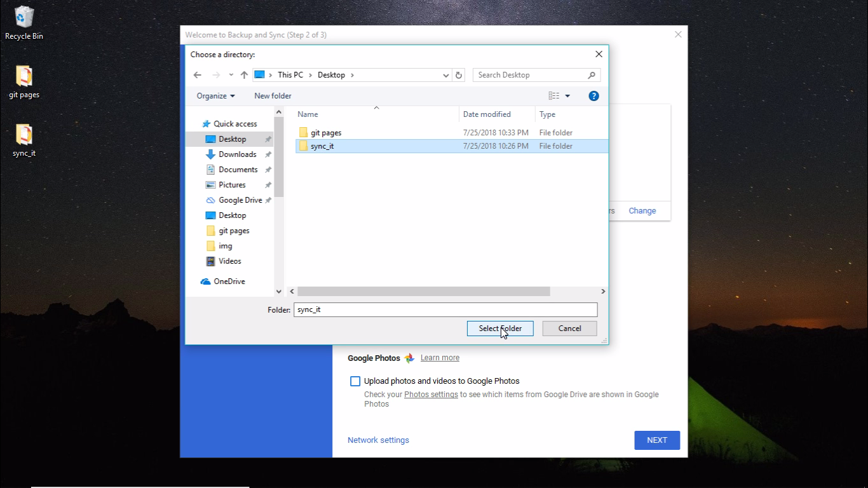Open Network settings
868x488 pixels.
(x=378, y=440)
